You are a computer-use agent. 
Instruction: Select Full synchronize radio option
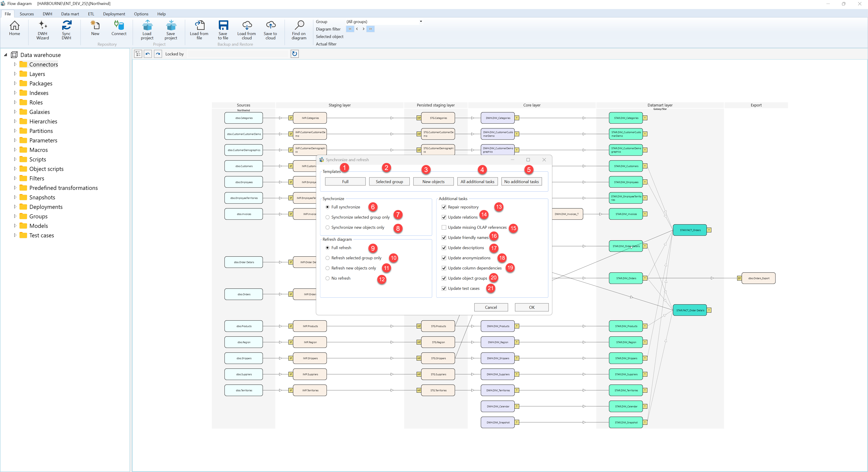tap(328, 207)
